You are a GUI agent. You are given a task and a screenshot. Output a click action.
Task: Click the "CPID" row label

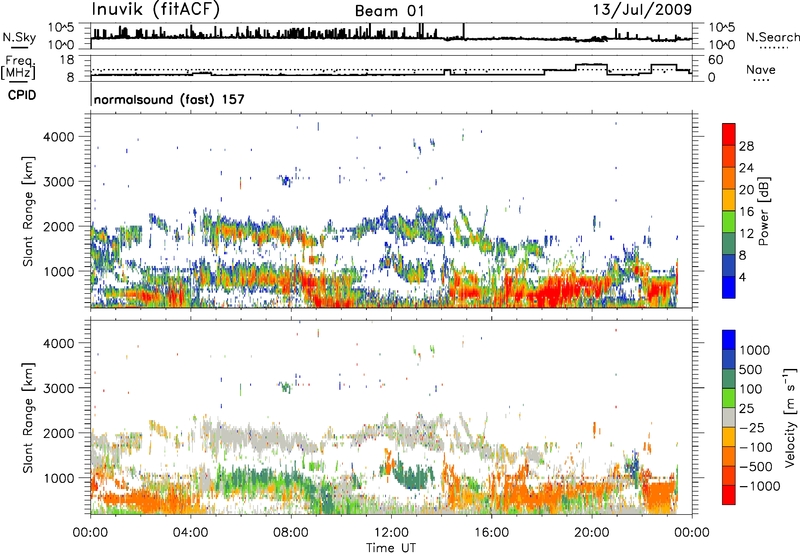tap(22, 95)
